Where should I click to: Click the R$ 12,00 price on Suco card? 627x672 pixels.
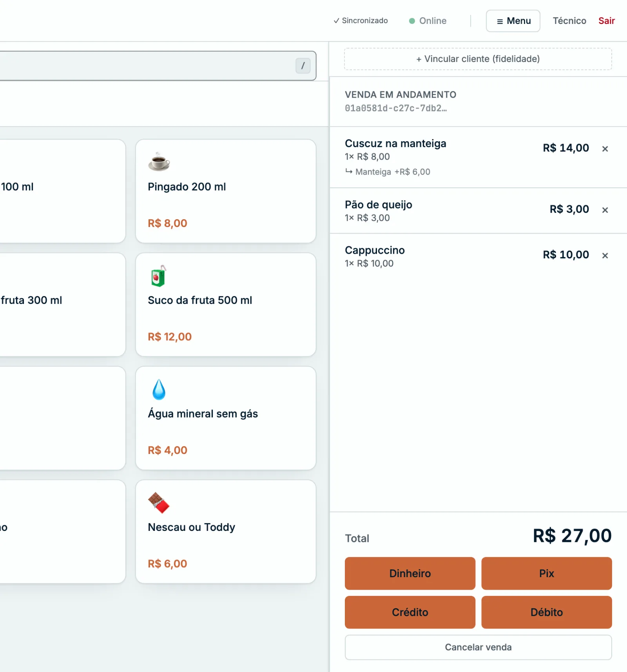170,337
